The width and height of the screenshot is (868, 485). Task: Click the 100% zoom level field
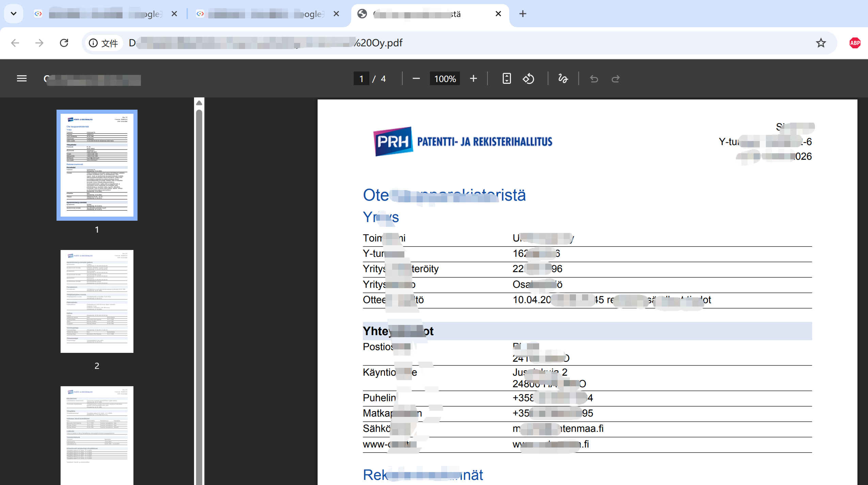coord(445,79)
